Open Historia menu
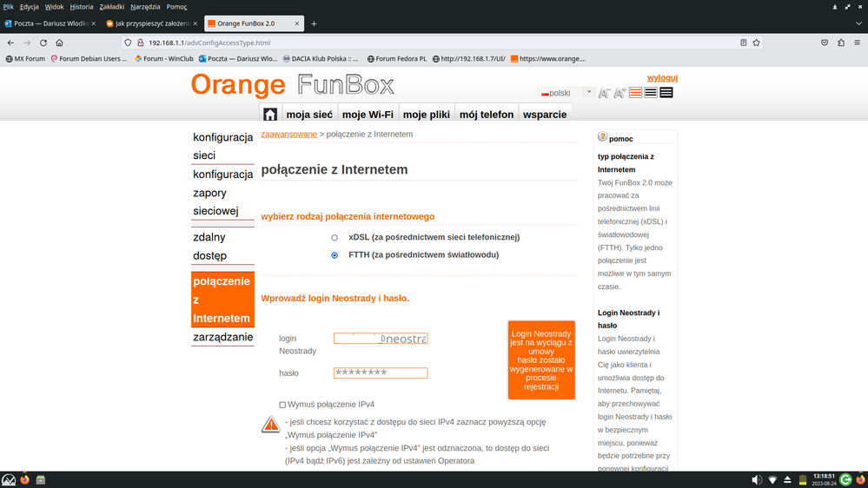This screenshot has height=488, width=868. click(82, 7)
